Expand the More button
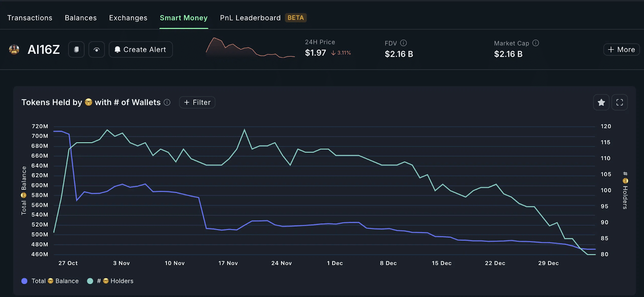Image resolution: width=644 pixels, height=297 pixels. point(621,49)
